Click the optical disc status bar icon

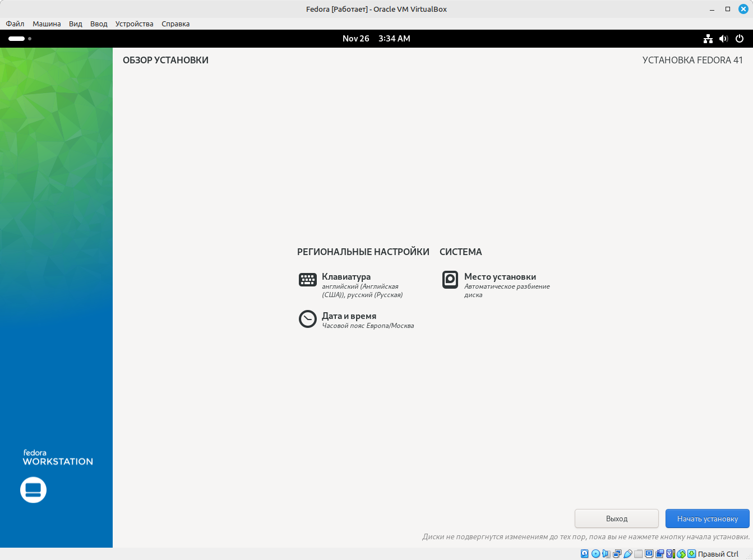point(595,554)
